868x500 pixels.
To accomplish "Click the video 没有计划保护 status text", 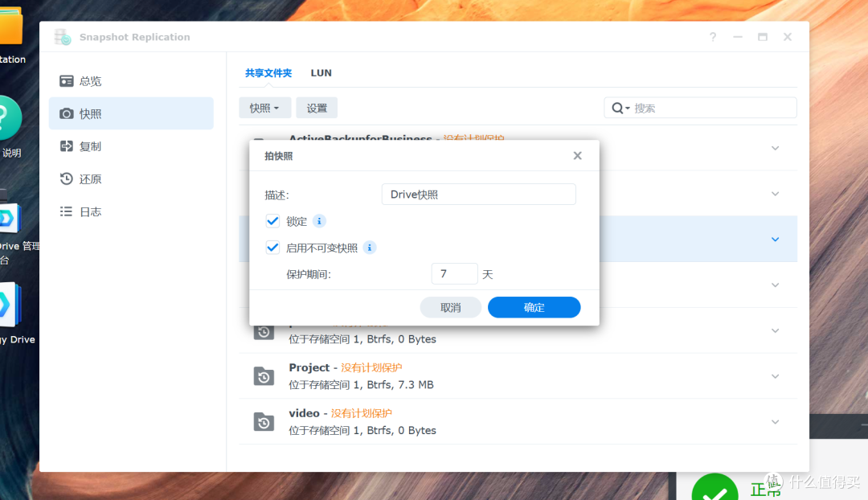I will pyautogui.click(x=362, y=413).
